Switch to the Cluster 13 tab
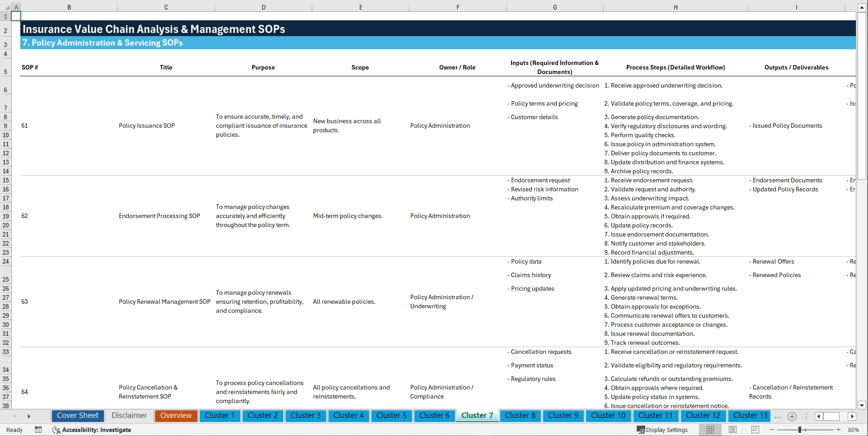Image resolution: width=868 pixels, height=436 pixels. click(x=749, y=416)
